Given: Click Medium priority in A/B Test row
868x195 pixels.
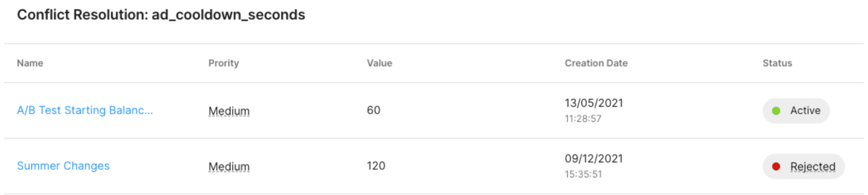Looking at the screenshot, I should pos(229,111).
